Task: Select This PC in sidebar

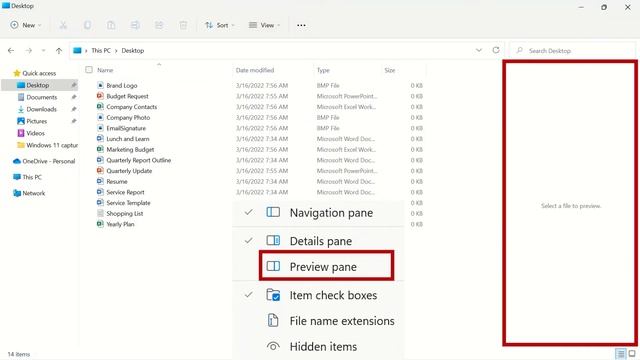Action: pos(27,177)
